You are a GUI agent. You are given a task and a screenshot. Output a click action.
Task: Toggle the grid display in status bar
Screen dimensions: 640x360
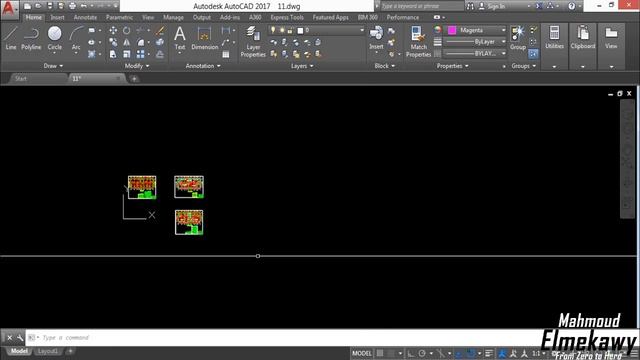click(x=380, y=353)
